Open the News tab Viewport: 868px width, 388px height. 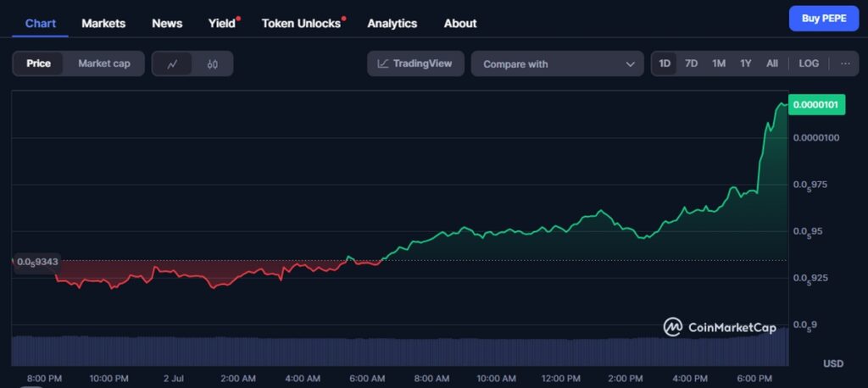167,23
